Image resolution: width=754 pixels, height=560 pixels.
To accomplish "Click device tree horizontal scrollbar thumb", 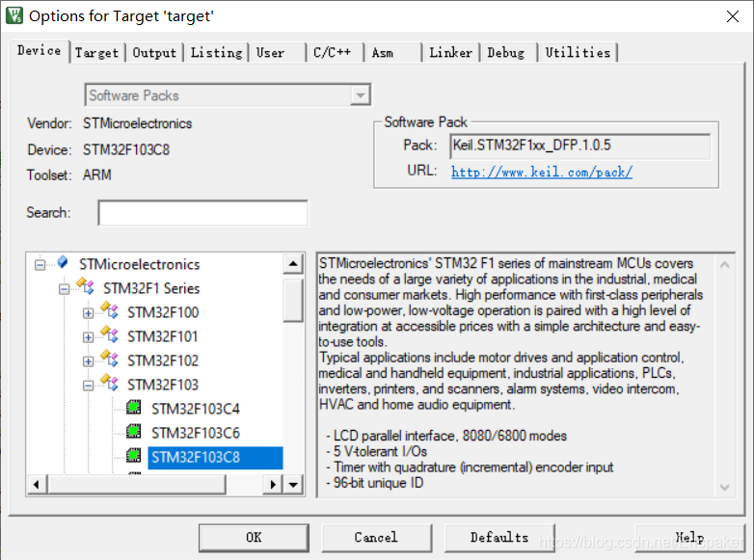I will [x=137, y=484].
